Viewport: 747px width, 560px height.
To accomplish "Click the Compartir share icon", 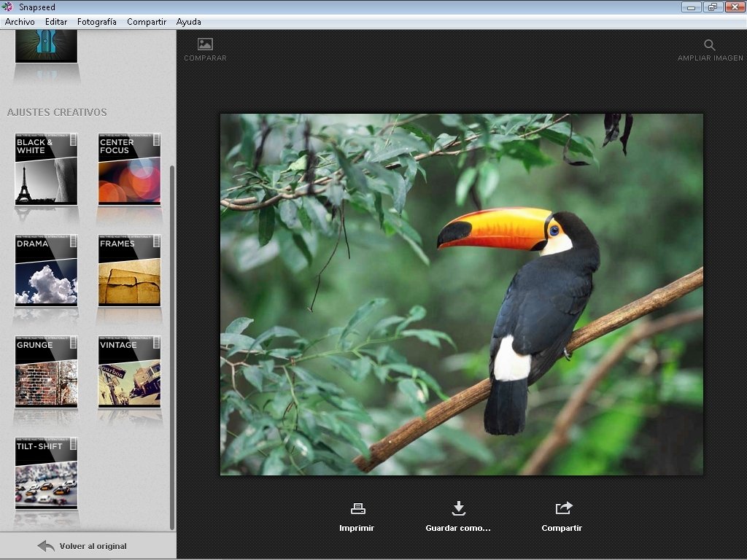I will 564,507.
